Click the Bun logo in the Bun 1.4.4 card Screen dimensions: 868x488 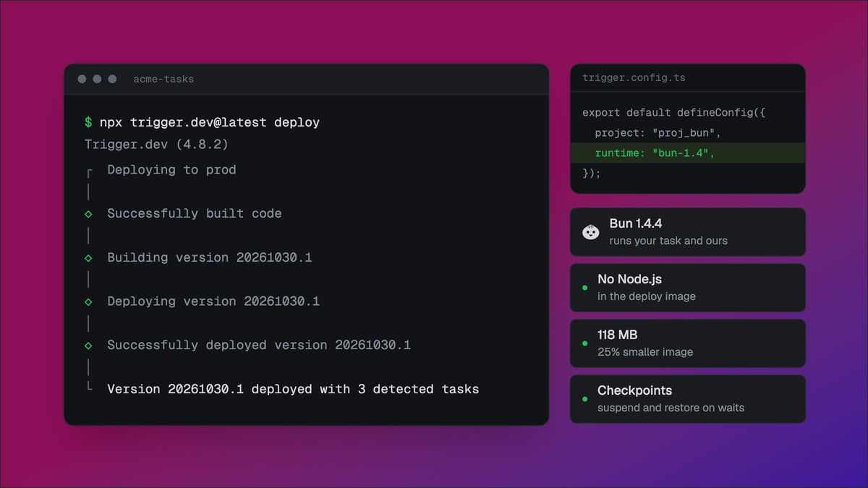[x=591, y=232]
